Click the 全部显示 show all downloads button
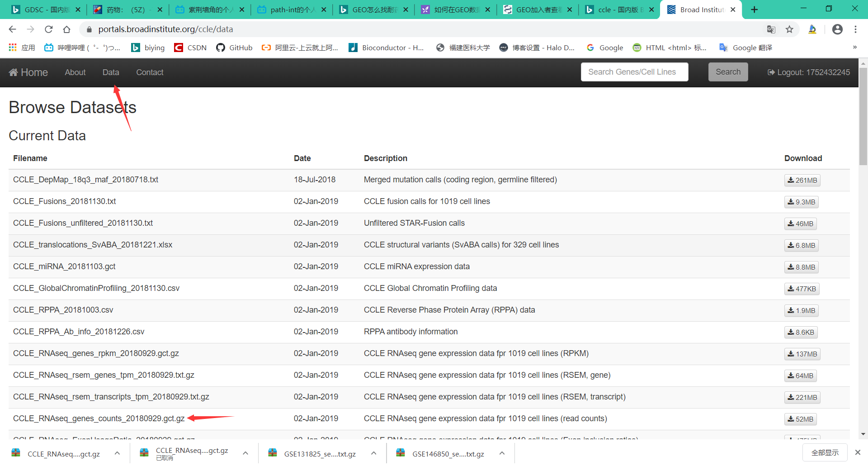The image size is (868, 466). click(x=825, y=452)
